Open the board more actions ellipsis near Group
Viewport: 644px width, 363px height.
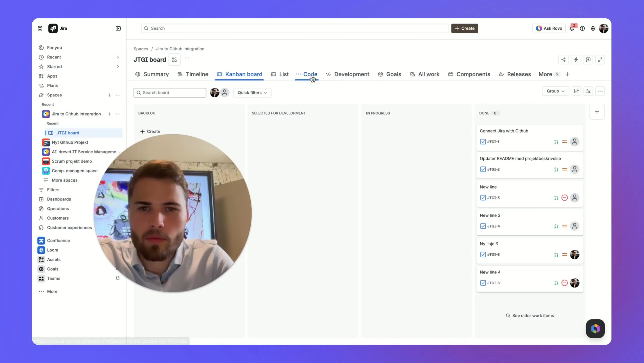tap(600, 91)
